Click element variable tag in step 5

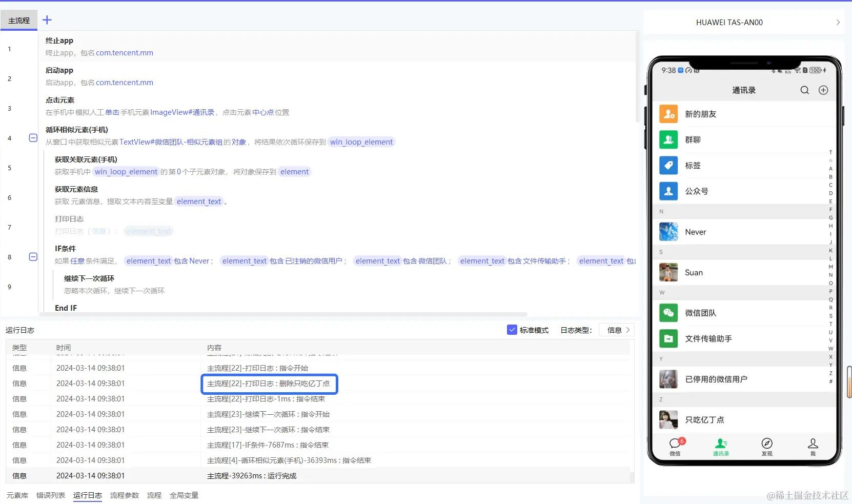(295, 172)
